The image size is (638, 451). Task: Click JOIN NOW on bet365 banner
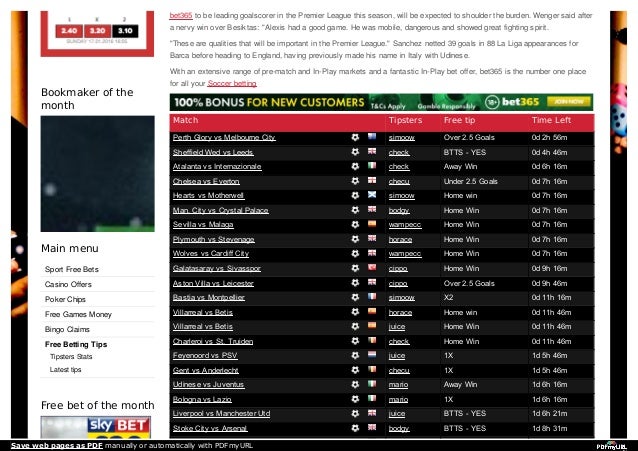click(x=569, y=101)
